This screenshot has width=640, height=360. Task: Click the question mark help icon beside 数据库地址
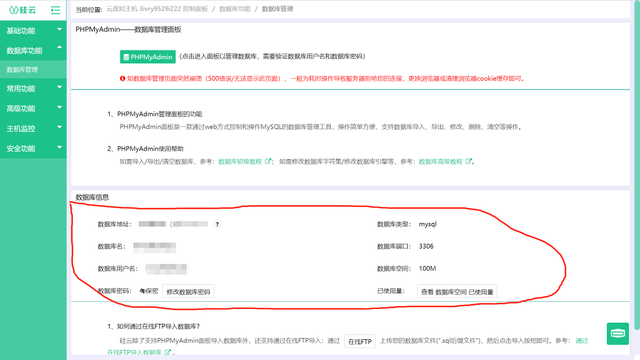pos(217,224)
